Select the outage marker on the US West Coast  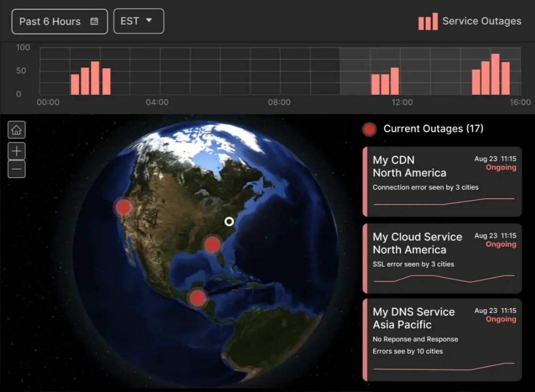[x=123, y=207]
